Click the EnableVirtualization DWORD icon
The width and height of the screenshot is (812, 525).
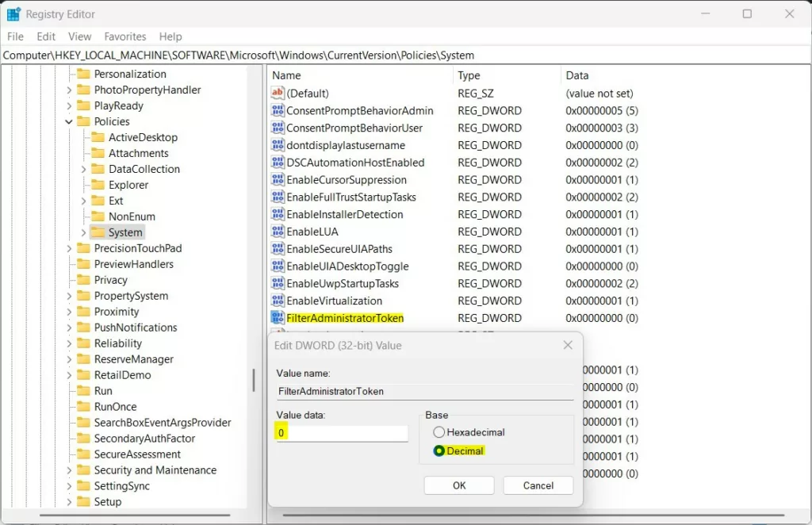[x=278, y=301]
